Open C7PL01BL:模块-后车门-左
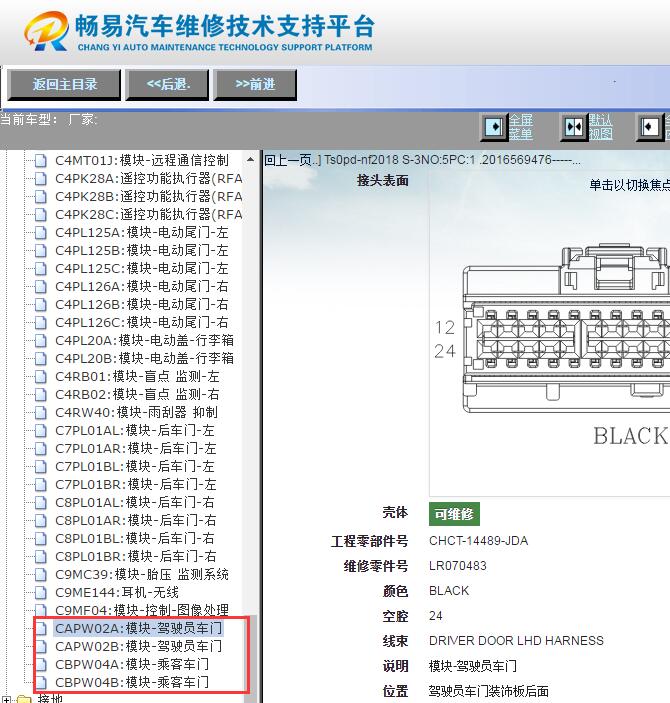Viewport: 670px width, 703px height. pyautogui.click(x=135, y=466)
